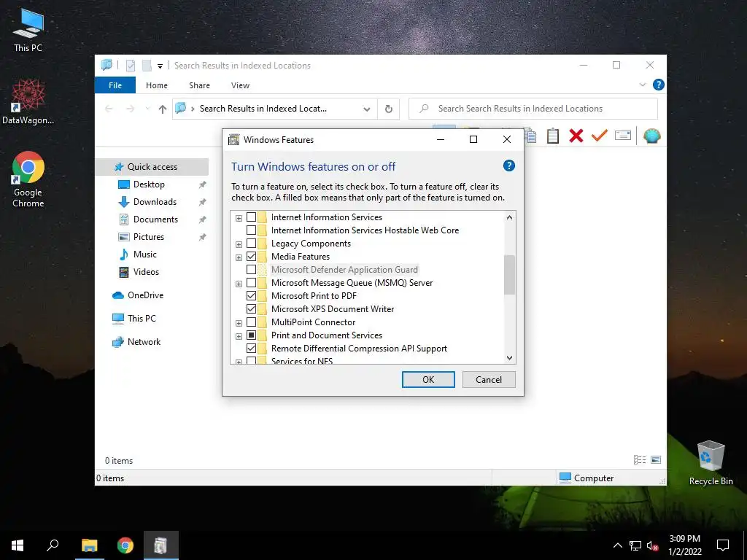Uncheck Remote Differential Compression API Support
Screen dimensions: 747x560
(x=251, y=348)
